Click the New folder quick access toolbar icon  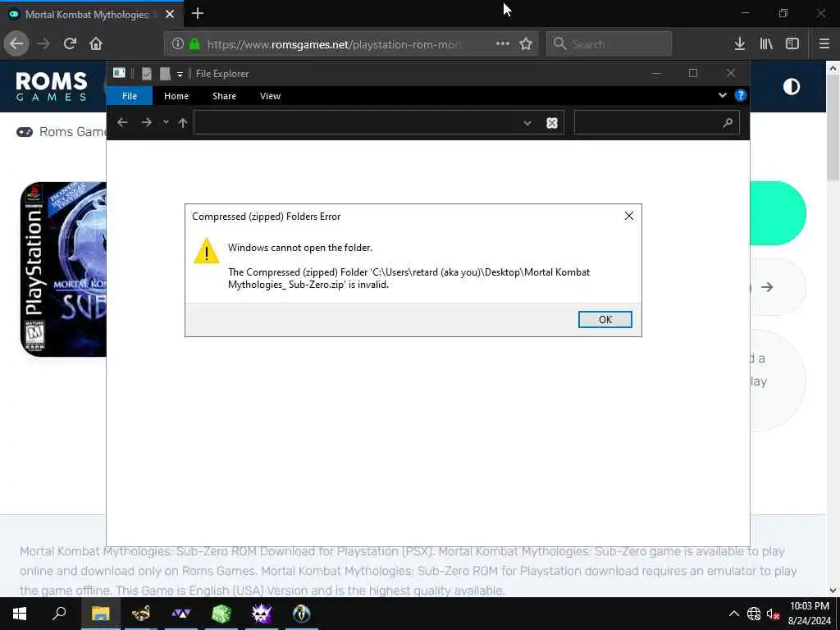[165, 74]
